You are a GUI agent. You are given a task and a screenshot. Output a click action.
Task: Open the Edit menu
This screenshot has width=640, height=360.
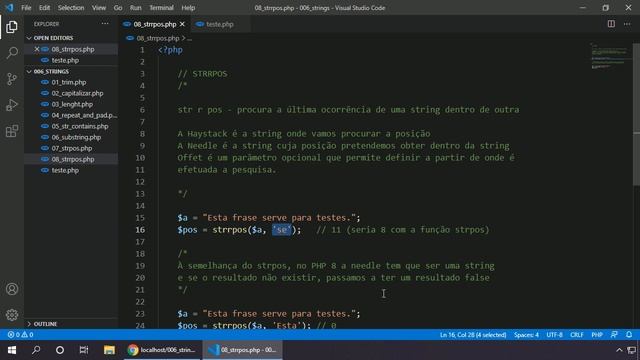tap(44, 8)
